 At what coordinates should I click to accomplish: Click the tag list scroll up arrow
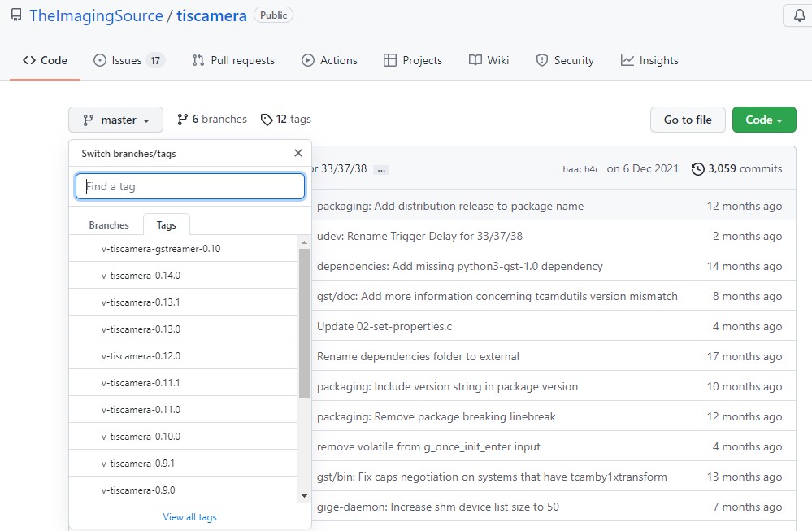click(x=304, y=242)
